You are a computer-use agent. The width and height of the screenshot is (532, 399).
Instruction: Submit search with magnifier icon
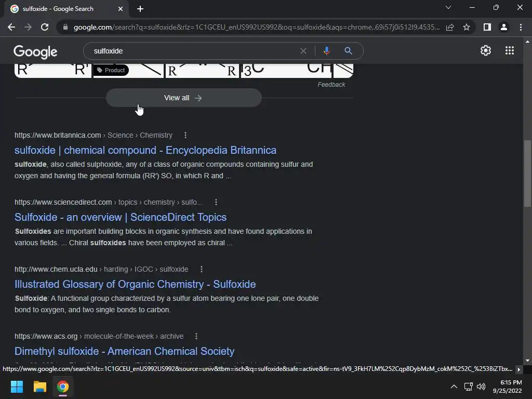coord(348,51)
